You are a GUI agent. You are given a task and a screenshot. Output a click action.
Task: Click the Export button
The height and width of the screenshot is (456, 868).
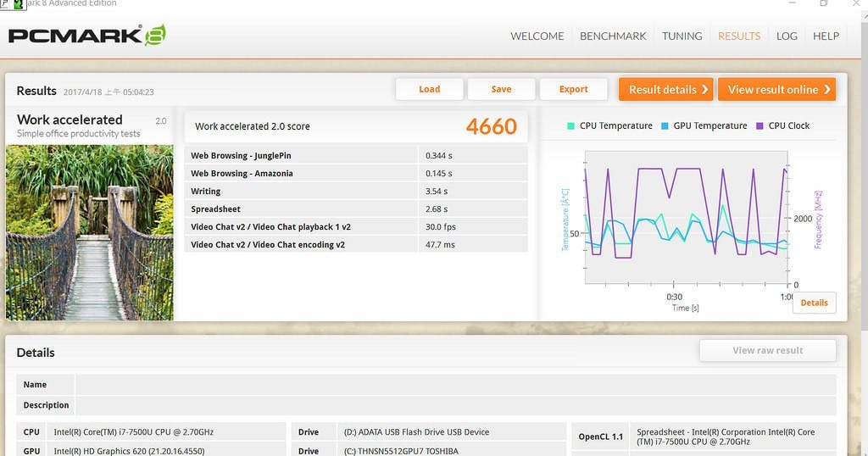point(574,89)
